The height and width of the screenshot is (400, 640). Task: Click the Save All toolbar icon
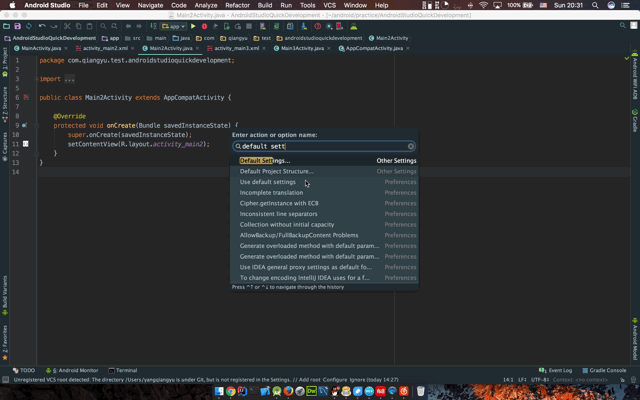pyautogui.click(x=18, y=26)
